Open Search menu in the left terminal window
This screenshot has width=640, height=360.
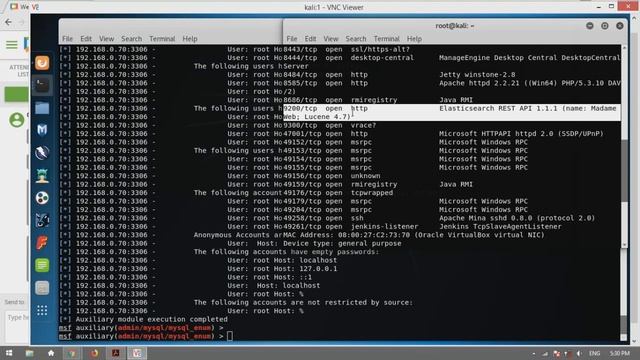(x=131, y=39)
